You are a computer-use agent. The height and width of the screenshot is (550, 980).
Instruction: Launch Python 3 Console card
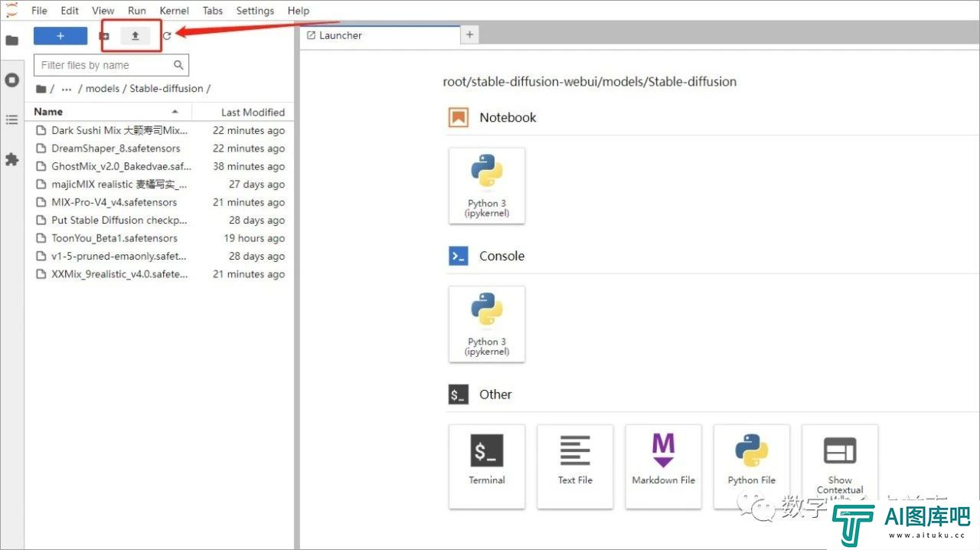click(x=487, y=324)
